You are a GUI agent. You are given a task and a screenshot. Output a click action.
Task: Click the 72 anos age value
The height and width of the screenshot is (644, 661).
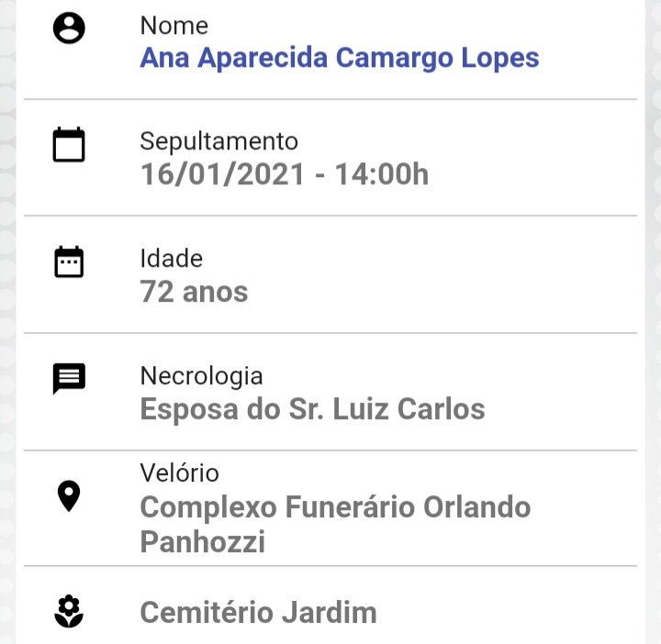click(194, 292)
